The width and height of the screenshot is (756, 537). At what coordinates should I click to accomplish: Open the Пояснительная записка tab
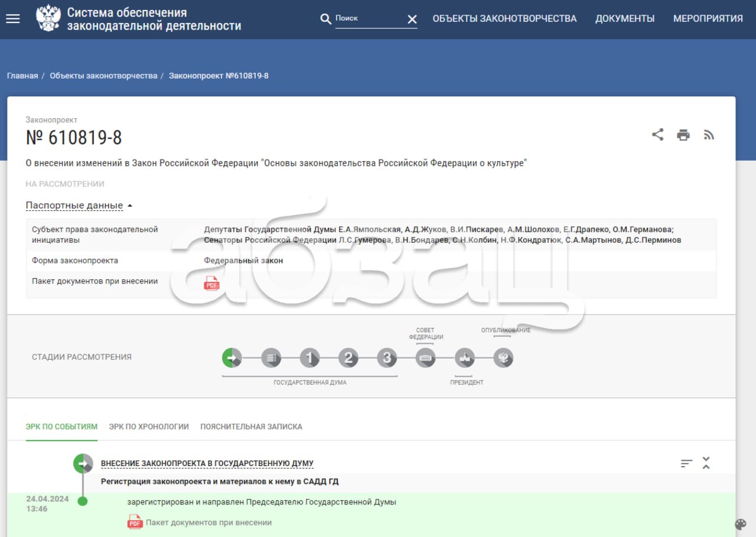click(x=251, y=427)
